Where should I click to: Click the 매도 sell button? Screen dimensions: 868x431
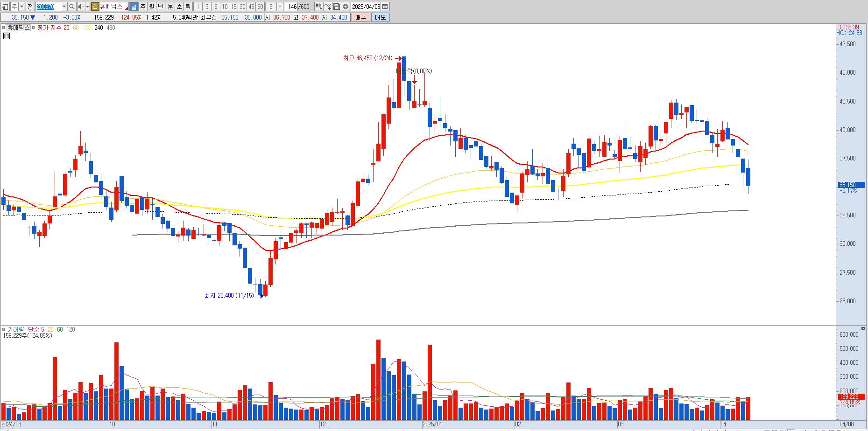click(380, 17)
